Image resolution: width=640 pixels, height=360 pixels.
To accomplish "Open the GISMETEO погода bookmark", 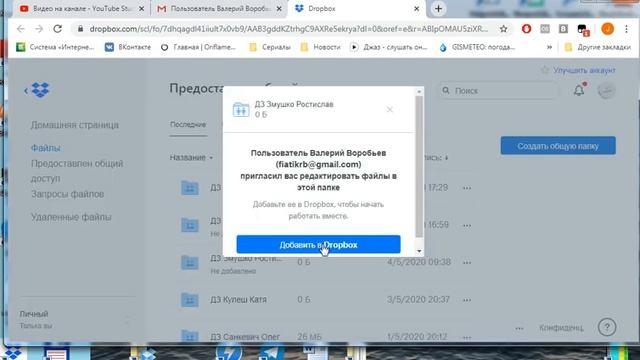I will tap(477, 47).
